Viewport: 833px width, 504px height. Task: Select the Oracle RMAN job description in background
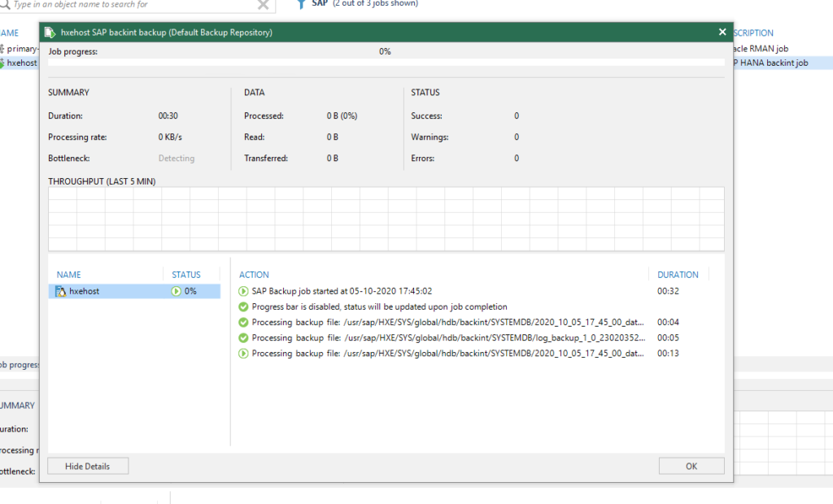(761, 48)
